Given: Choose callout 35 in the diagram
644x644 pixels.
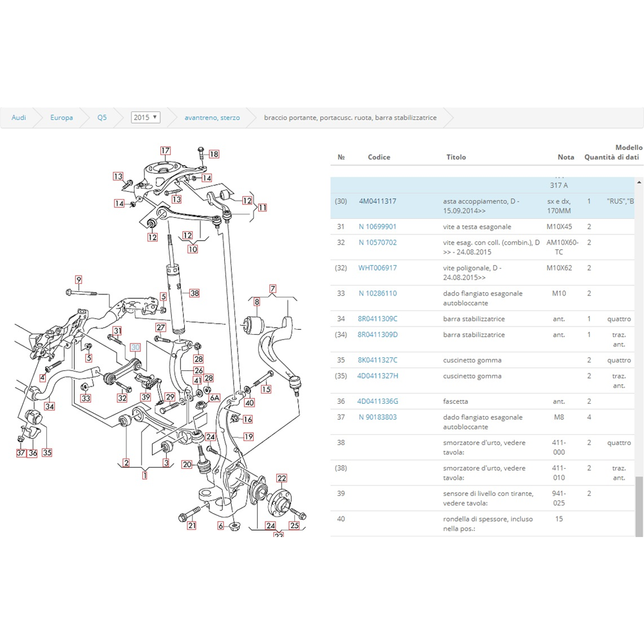Looking at the screenshot, I should point(47,452).
